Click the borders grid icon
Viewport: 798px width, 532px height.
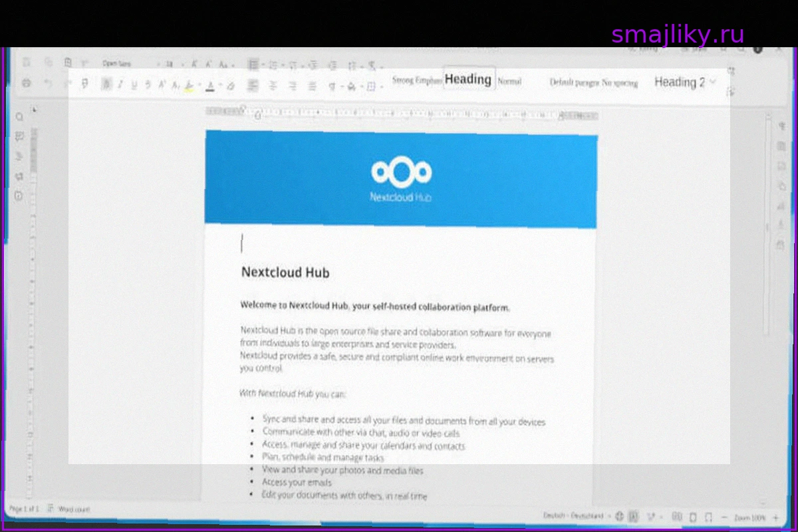click(x=372, y=86)
